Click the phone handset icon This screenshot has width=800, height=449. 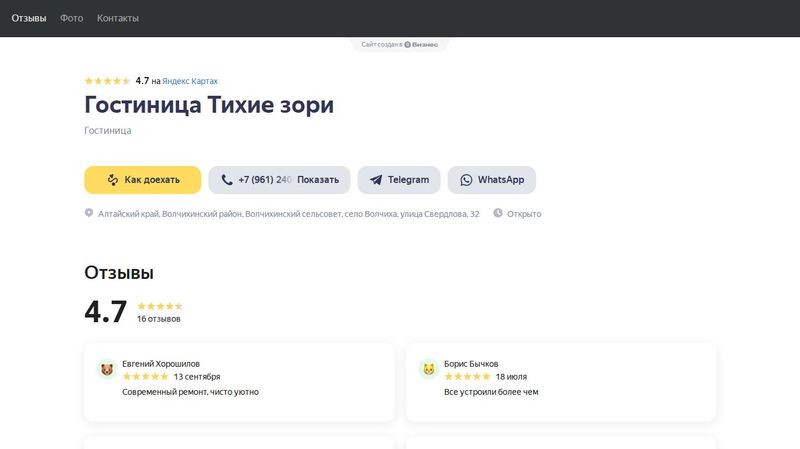coord(227,180)
